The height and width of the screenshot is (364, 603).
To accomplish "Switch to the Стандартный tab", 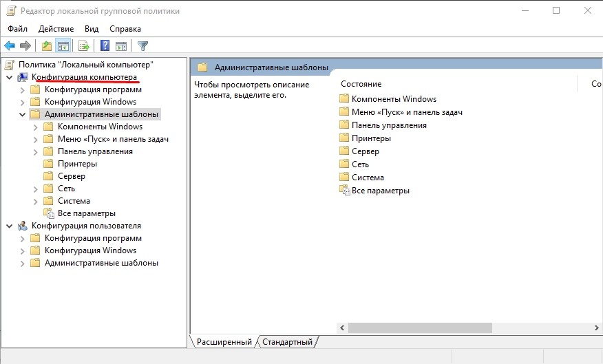I will (287, 342).
